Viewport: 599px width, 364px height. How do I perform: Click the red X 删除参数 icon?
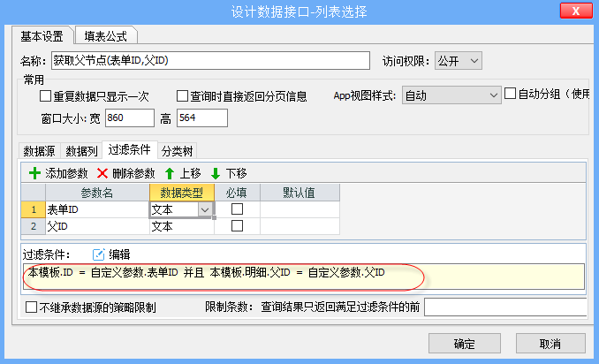point(102,173)
